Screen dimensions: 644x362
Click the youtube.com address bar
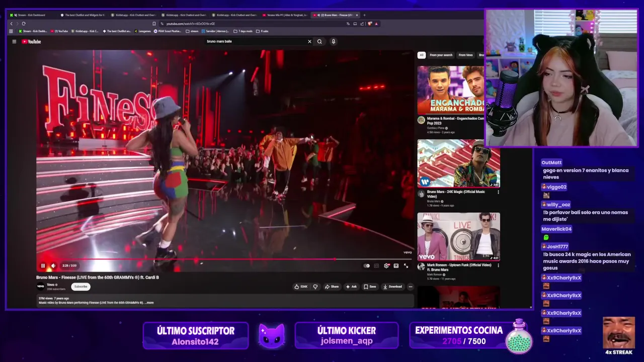(252, 24)
